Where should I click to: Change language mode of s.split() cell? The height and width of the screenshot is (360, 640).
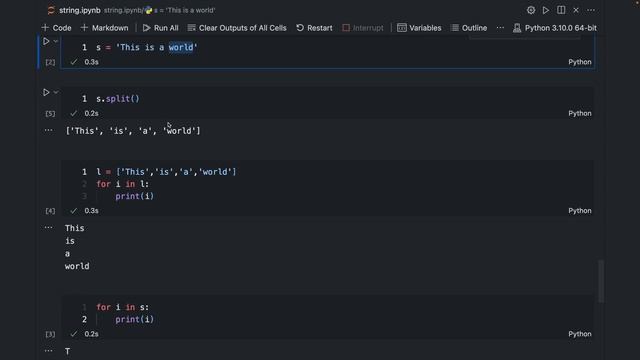pos(580,113)
